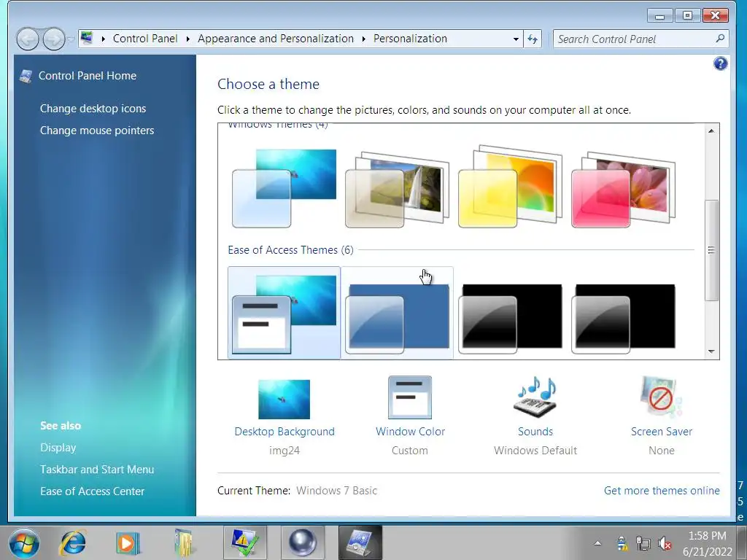Open the Windows Start orb
This screenshot has height=560, width=747.
(24, 543)
